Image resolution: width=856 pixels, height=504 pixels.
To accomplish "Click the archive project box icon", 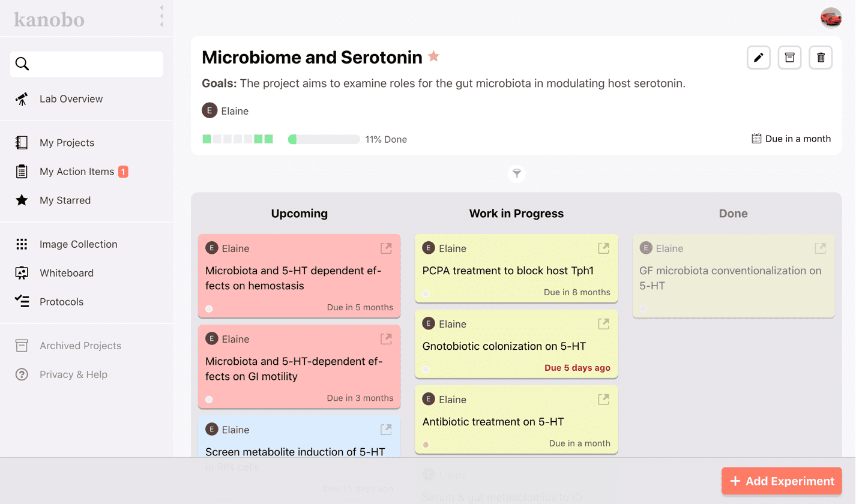I will coord(790,58).
